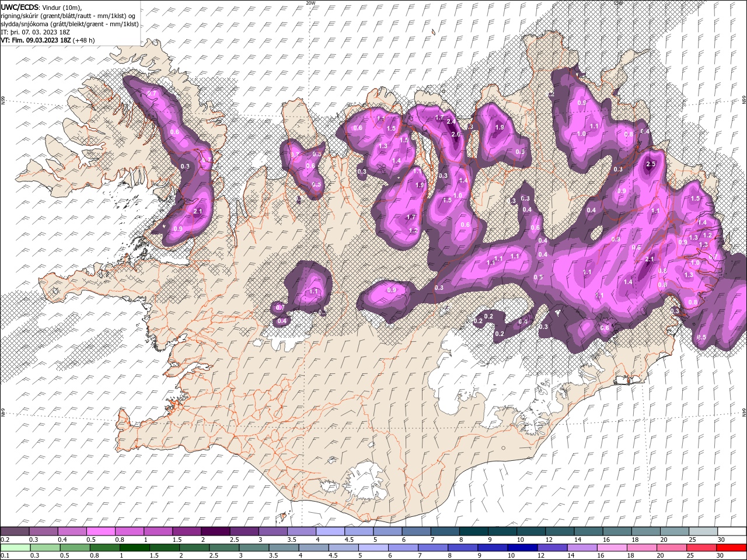Pick the dusky mauve 0.2 snow legend swatch
The height and width of the screenshot is (560, 747).
(15, 531)
